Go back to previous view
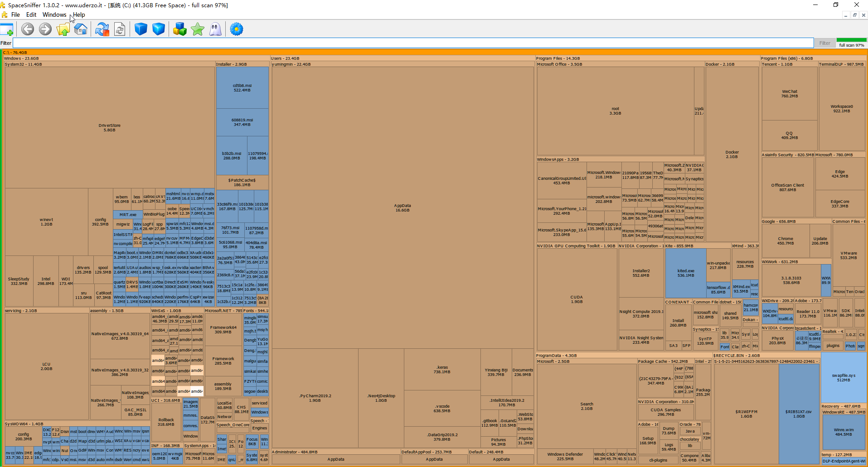The width and height of the screenshot is (868, 467). tap(28, 29)
